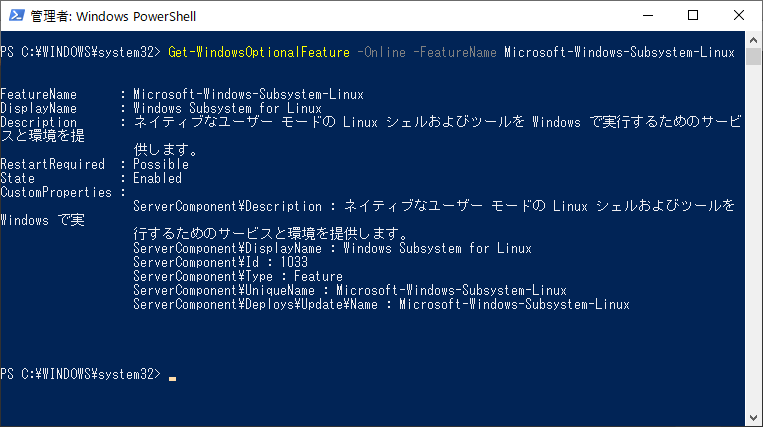
Task: Click the scrollbar up arrow
Action: click(753, 40)
